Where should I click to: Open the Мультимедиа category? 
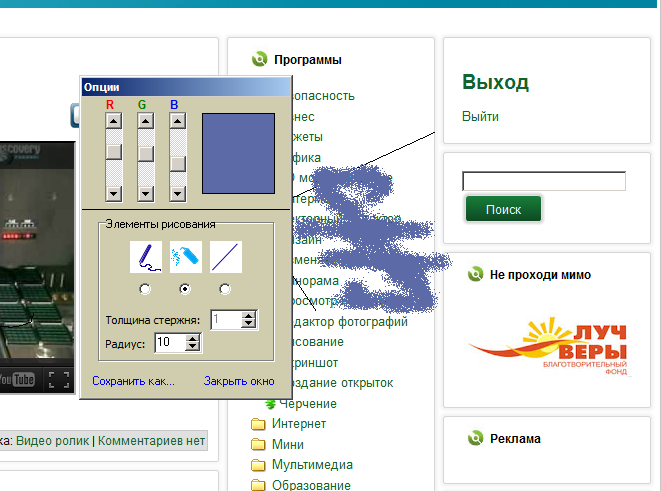pyautogui.click(x=312, y=465)
